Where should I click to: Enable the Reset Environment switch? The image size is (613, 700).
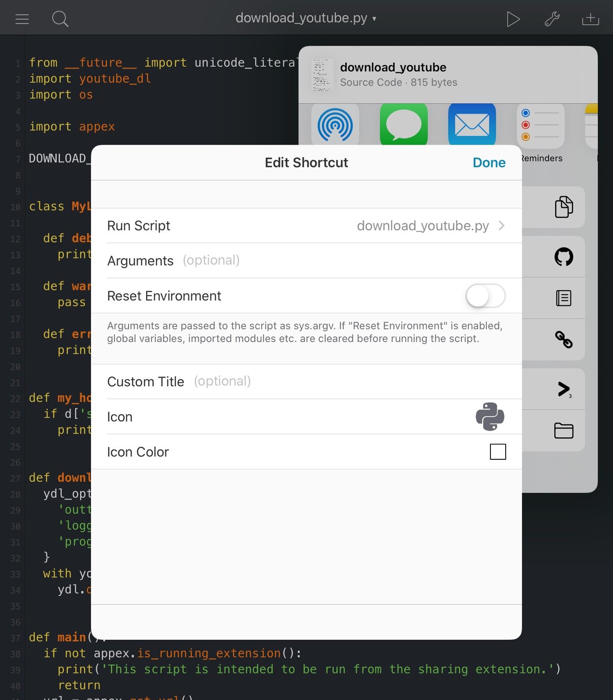(485, 296)
